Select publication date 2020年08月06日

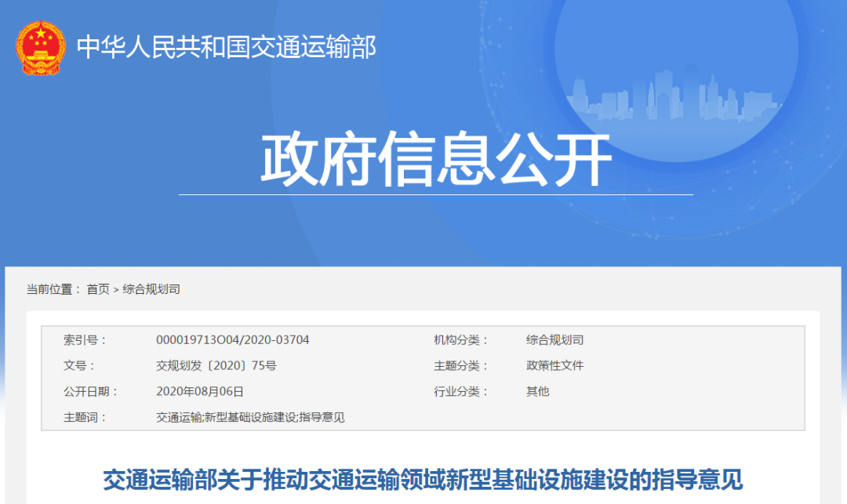point(199,391)
